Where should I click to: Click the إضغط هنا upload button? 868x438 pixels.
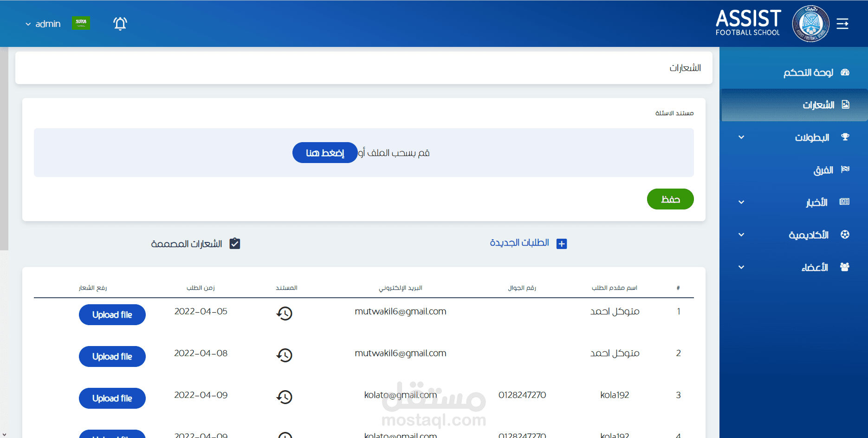pyautogui.click(x=325, y=152)
